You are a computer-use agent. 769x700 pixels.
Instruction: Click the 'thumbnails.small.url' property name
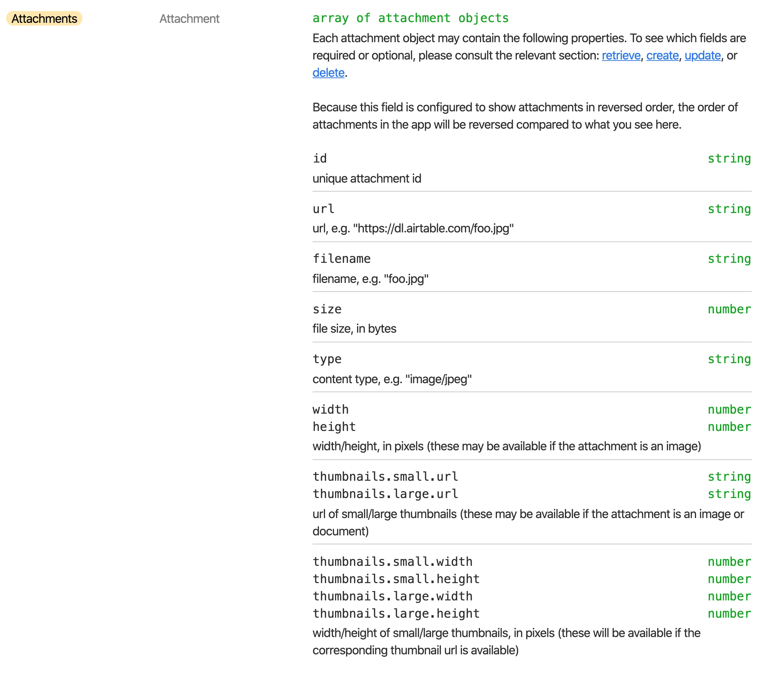[x=385, y=477]
